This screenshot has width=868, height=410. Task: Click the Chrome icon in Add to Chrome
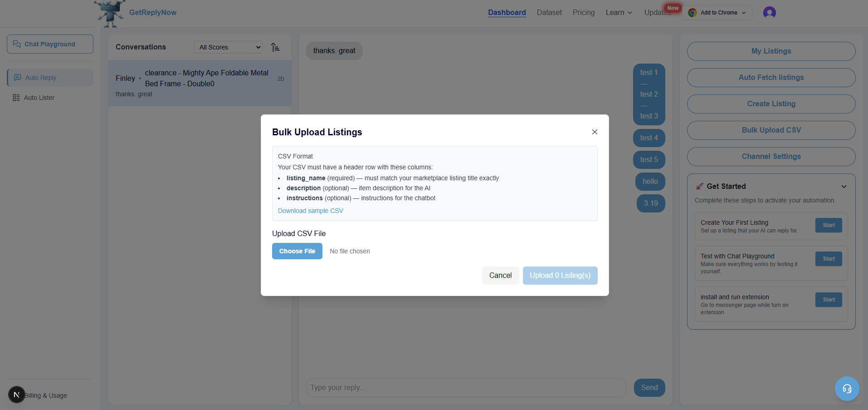(692, 12)
